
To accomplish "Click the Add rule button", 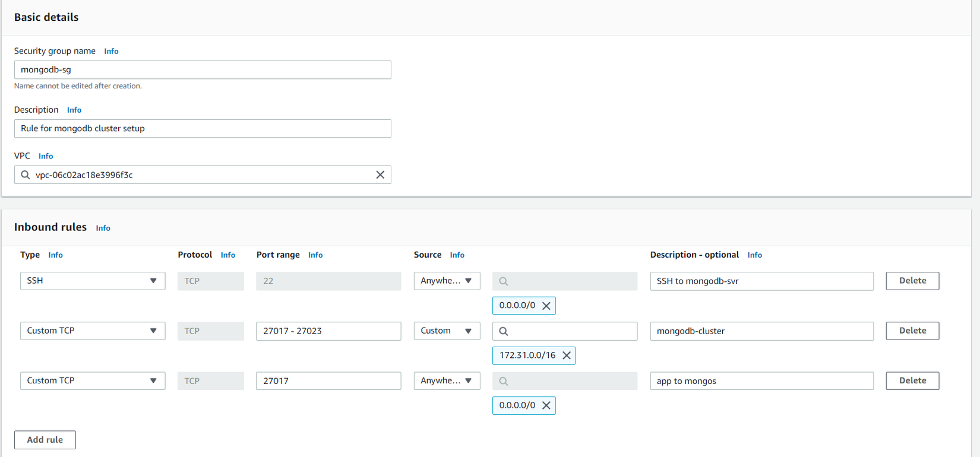I will [x=45, y=440].
